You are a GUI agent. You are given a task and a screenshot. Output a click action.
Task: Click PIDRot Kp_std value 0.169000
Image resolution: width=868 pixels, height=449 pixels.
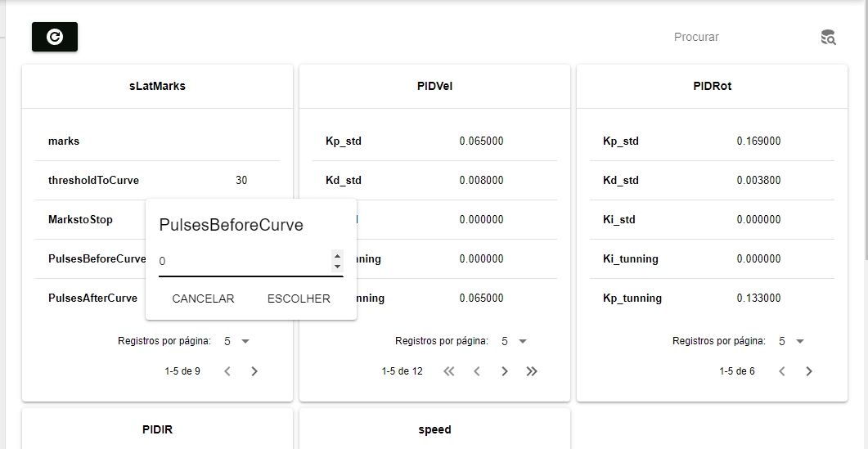759,141
